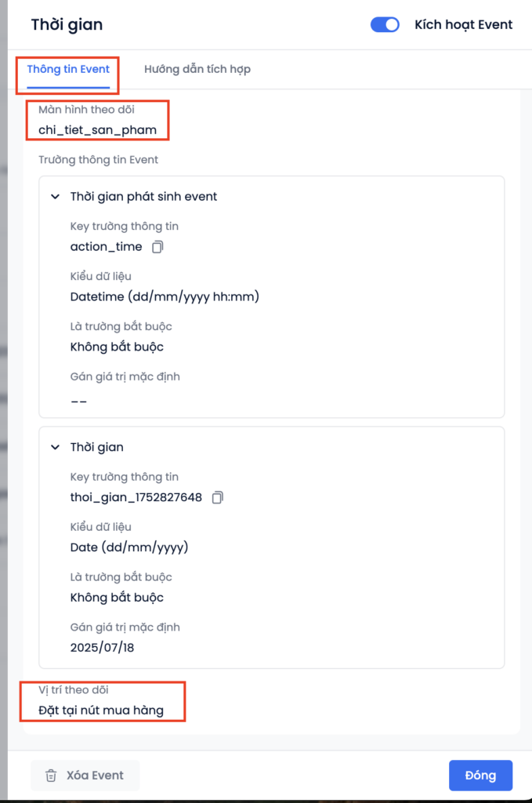Click the action_time key text

(x=107, y=247)
